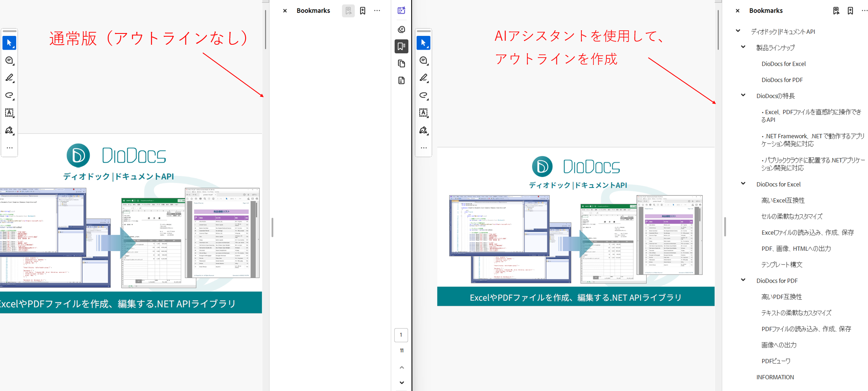Click the add bookmark icon in left Bookmarks panel
The height and width of the screenshot is (391, 868).
[x=362, y=11]
